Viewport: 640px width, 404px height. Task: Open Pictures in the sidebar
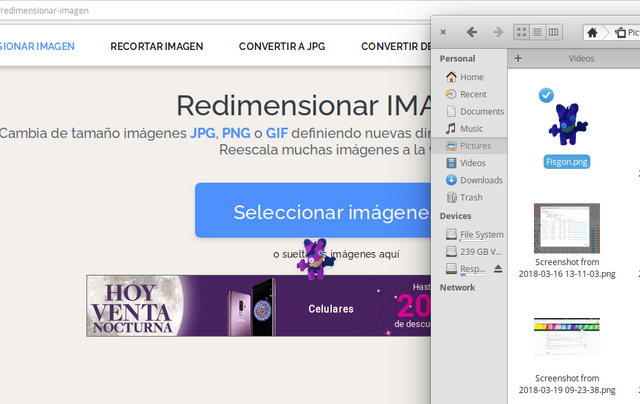(x=469, y=146)
